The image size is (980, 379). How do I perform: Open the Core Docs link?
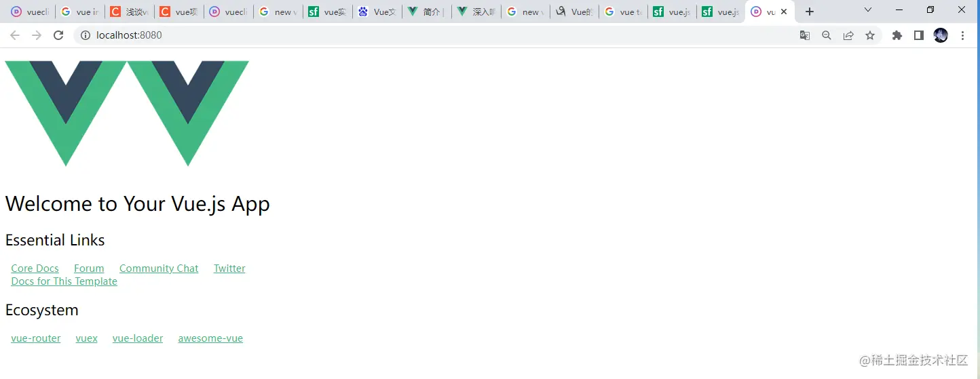click(35, 268)
